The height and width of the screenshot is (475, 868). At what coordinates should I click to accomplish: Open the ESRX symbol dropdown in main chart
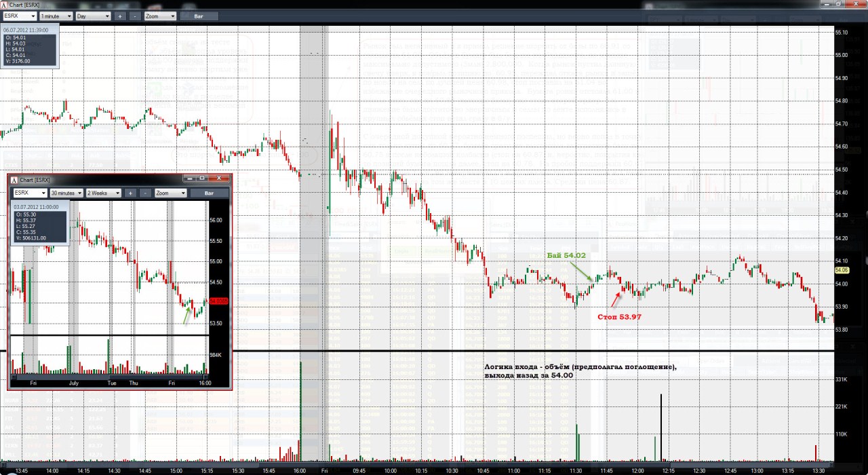click(20, 16)
